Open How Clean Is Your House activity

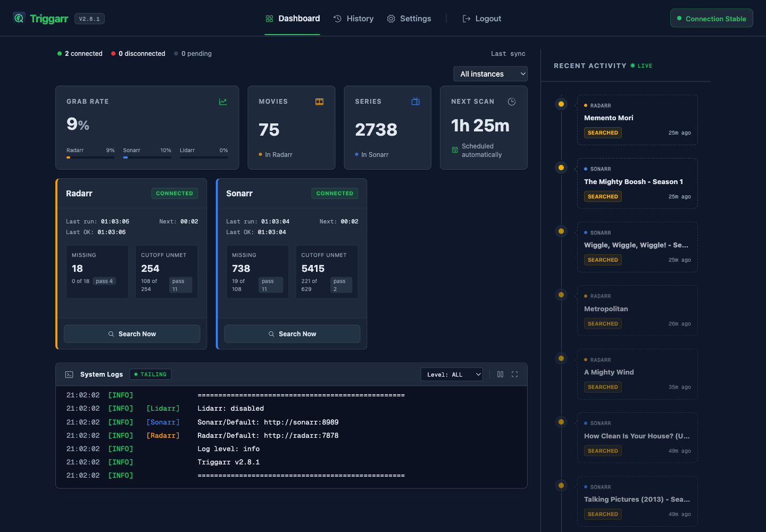pyautogui.click(x=637, y=438)
